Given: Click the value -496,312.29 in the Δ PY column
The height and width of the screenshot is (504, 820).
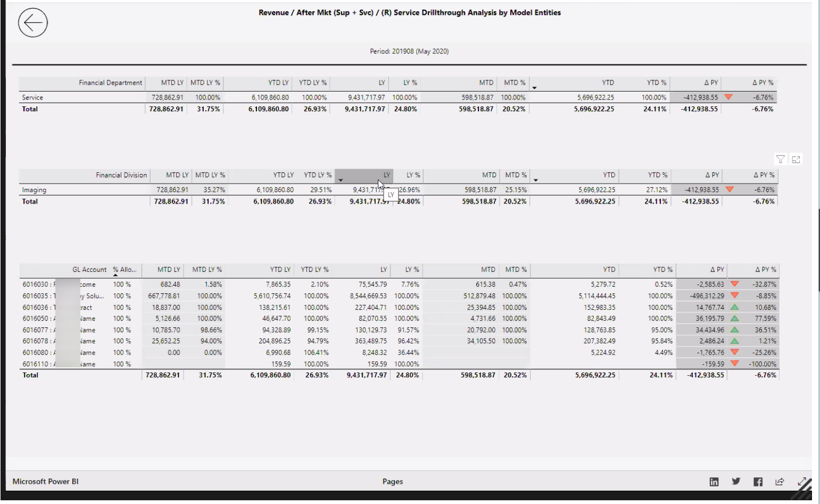Looking at the screenshot, I should tap(707, 295).
